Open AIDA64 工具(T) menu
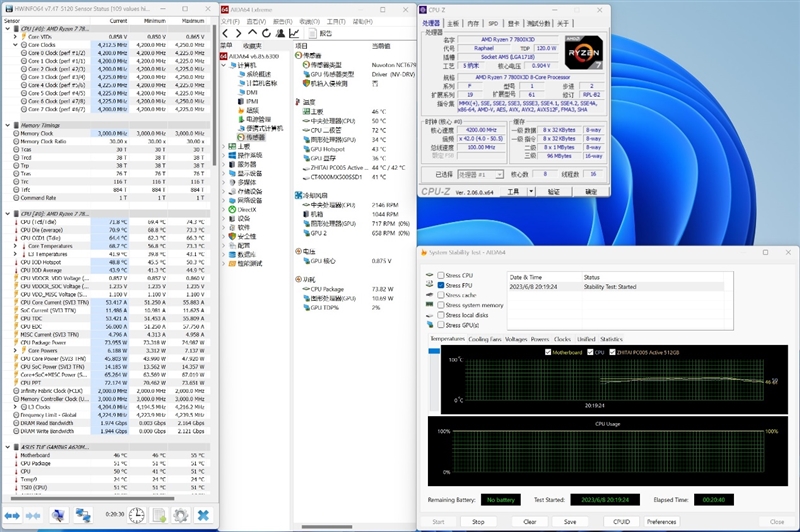This screenshot has height=532, width=800. [336, 21]
